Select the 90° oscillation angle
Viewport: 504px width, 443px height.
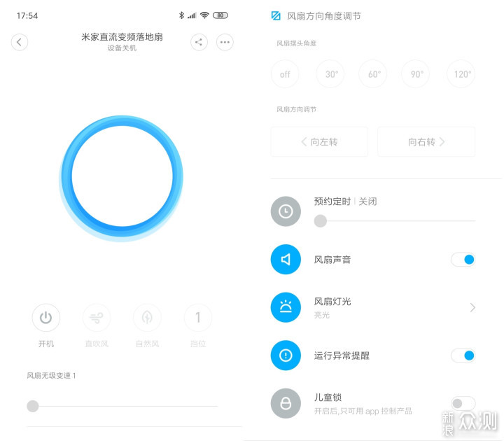pyautogui.click(x=416, y=74)
